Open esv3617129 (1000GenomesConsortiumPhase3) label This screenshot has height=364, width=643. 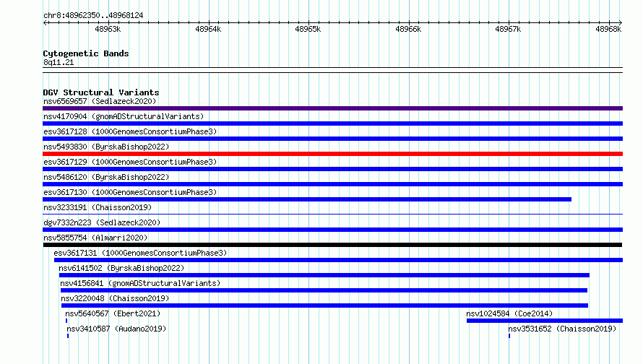point(130,162)
